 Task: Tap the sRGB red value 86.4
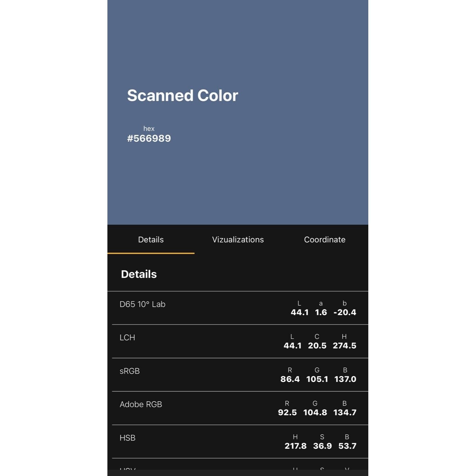pos(290,379)
